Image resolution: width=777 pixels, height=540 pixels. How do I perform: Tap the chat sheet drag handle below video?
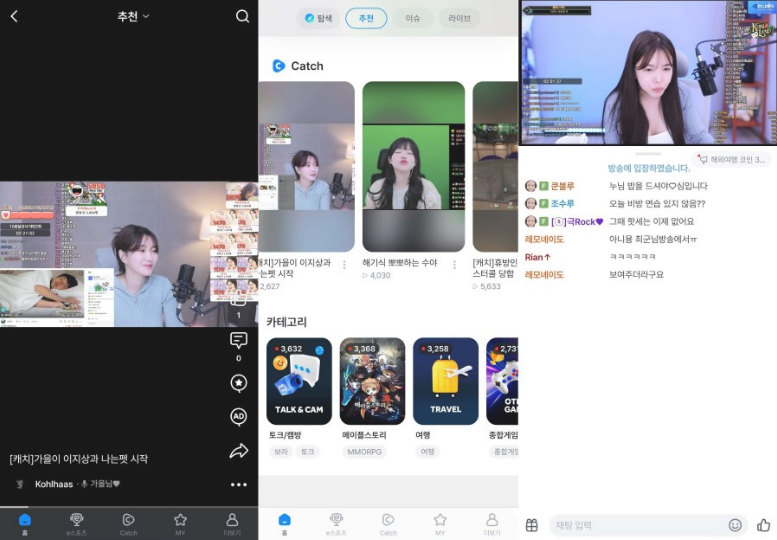648,154
